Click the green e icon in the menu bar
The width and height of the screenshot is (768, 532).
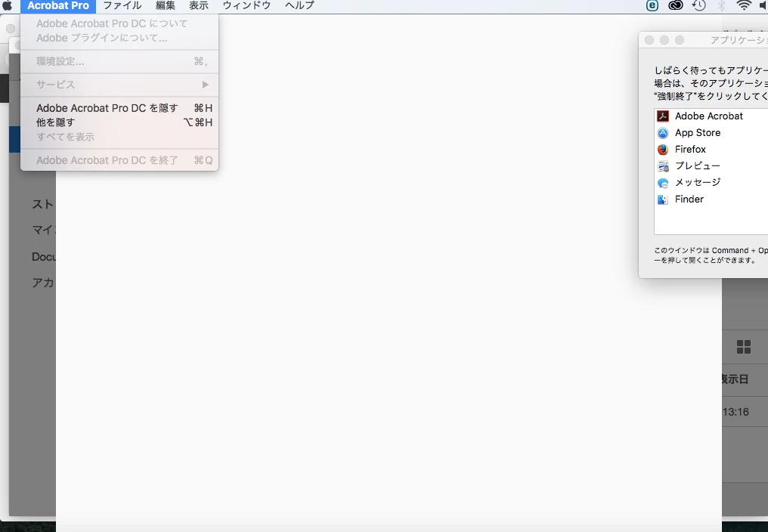pyautogui.click(x=652, y=5)
